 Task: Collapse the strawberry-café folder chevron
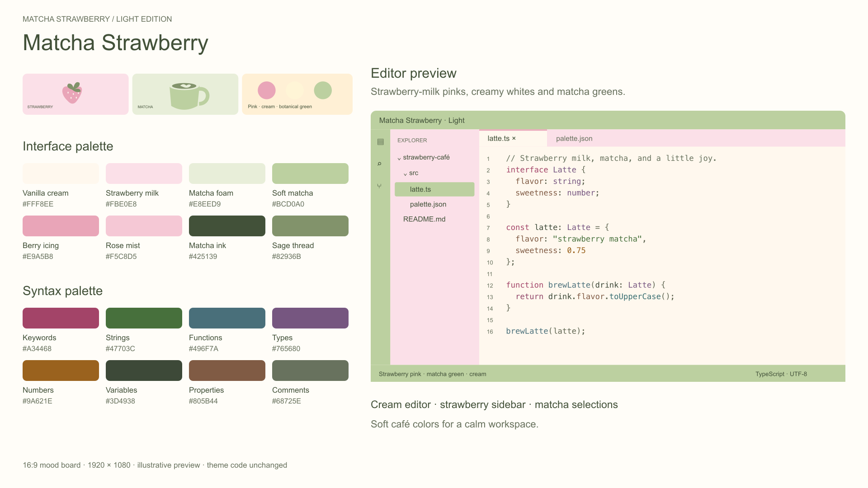tap(399, 158)
